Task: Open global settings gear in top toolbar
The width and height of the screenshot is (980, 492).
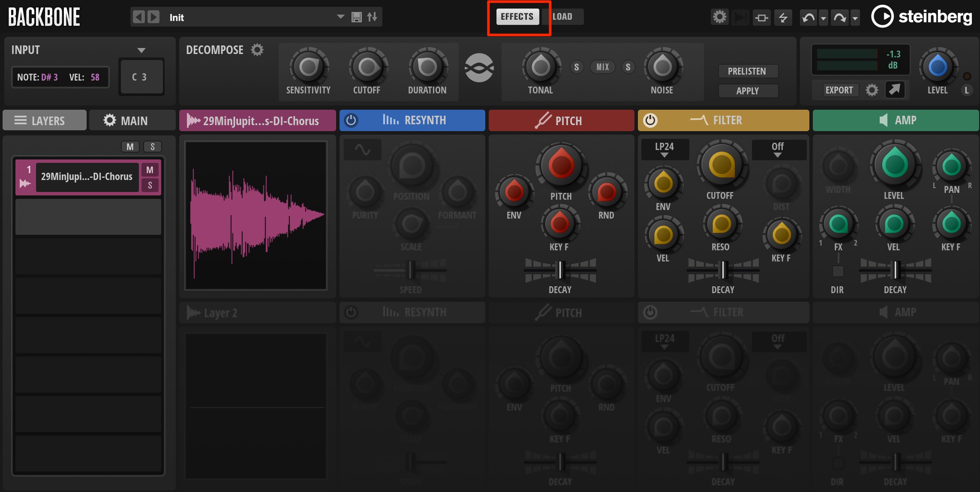Action: [x=720, y=17]
